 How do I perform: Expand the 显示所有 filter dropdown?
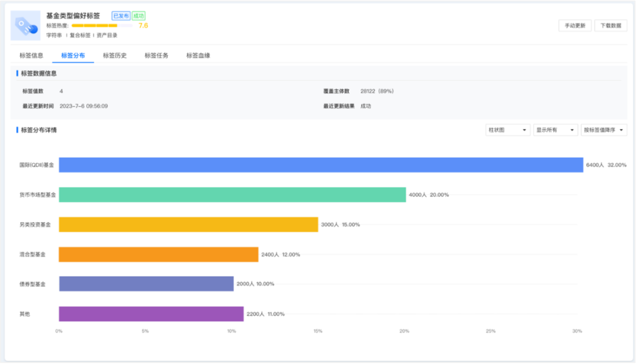(555, 130)
